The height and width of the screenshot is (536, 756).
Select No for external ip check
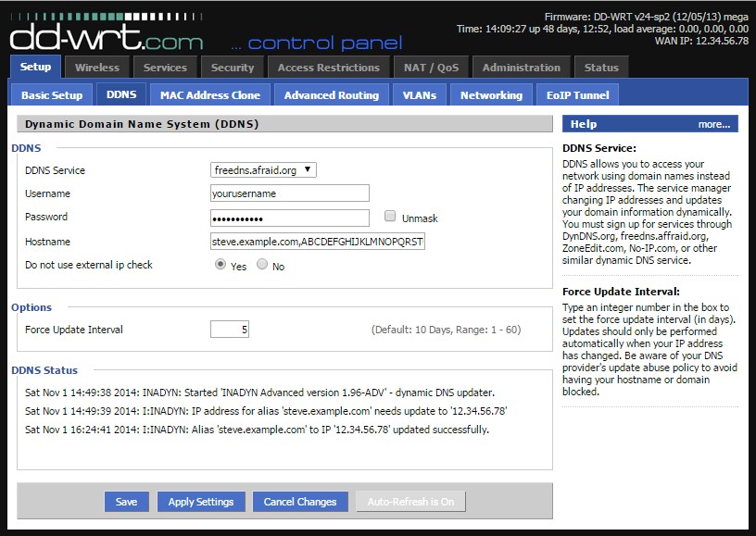[x=262, y=264]
